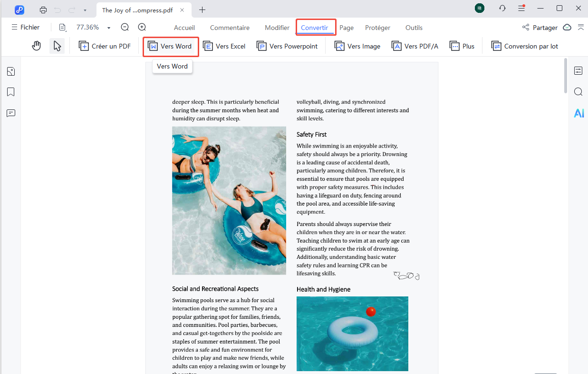Open the comments panel in left sidebar
Screen dimensions: 588x374
(11, 113)
